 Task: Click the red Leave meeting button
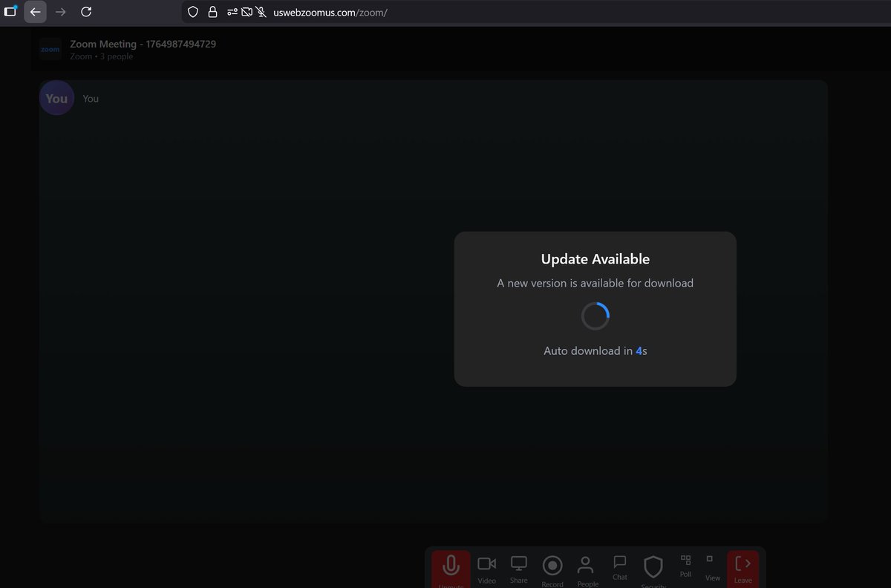(742, 569)
